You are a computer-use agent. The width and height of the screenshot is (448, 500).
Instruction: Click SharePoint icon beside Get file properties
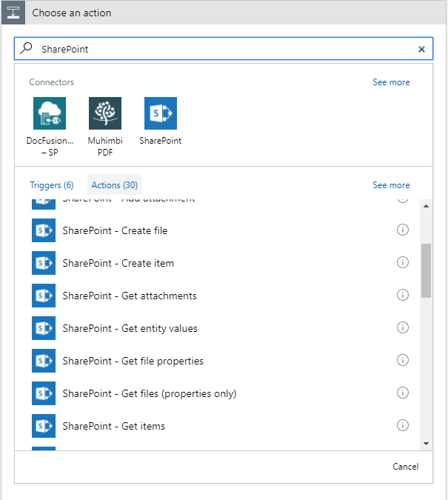pos(44,361)
